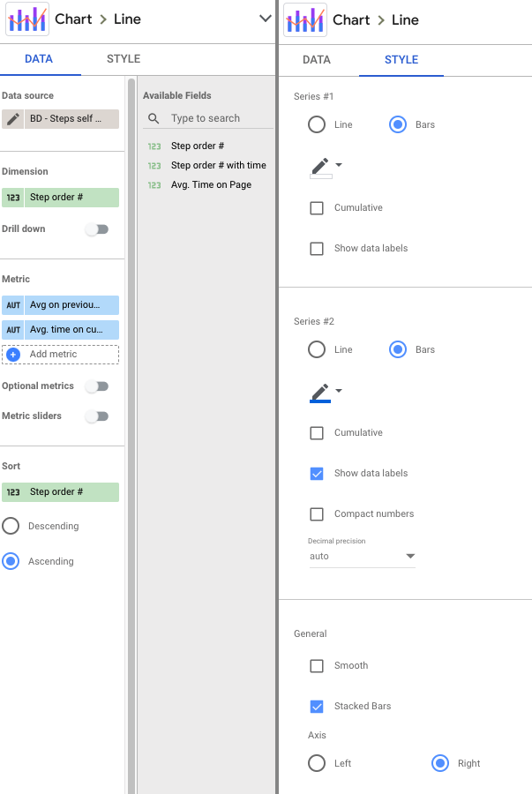Uncheck Stacked Bars option
Viewport: 532px width, 794px height.
coord(317,707)
